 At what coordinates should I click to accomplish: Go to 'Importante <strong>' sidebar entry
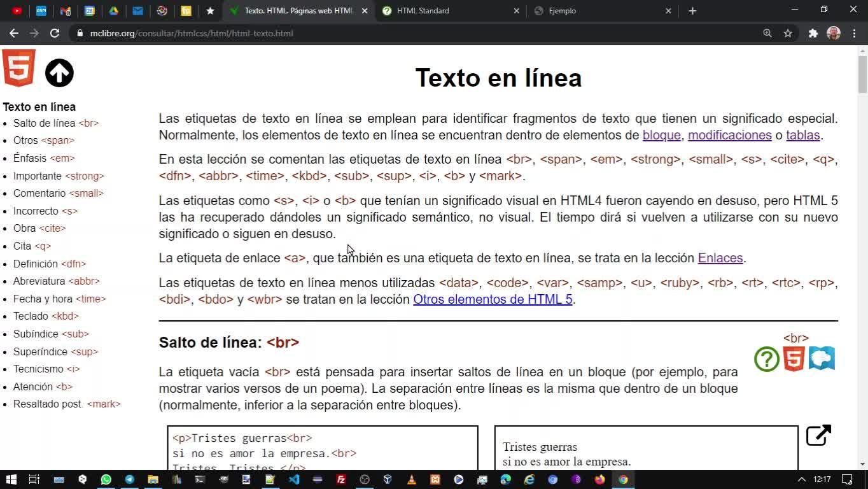[x=59, y=176]
